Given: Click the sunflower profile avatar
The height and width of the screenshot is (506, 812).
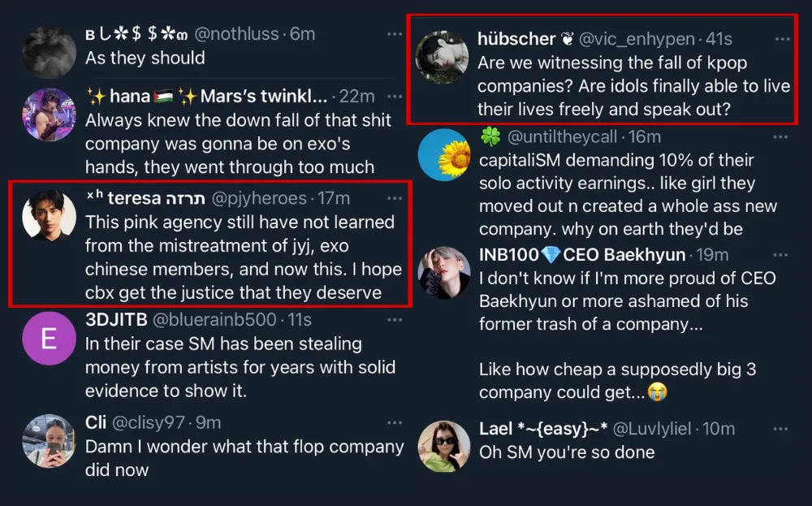Looking at the screenshot, I should pos(443,154).
